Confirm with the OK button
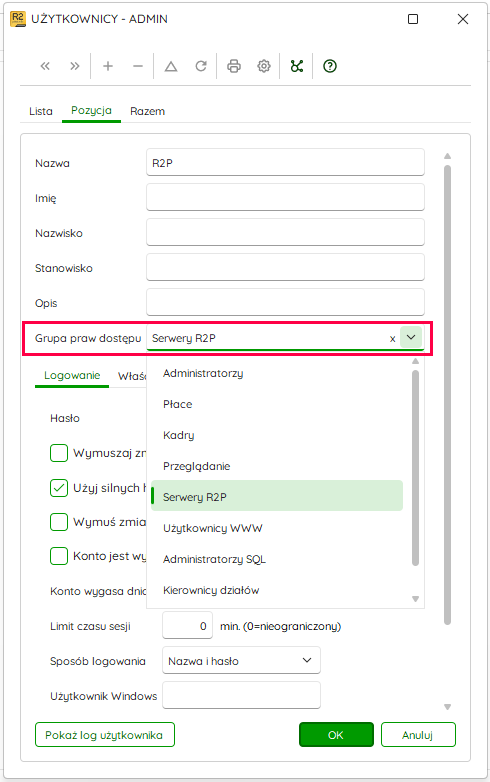490x782 pixels. click(x=336, y=735)
